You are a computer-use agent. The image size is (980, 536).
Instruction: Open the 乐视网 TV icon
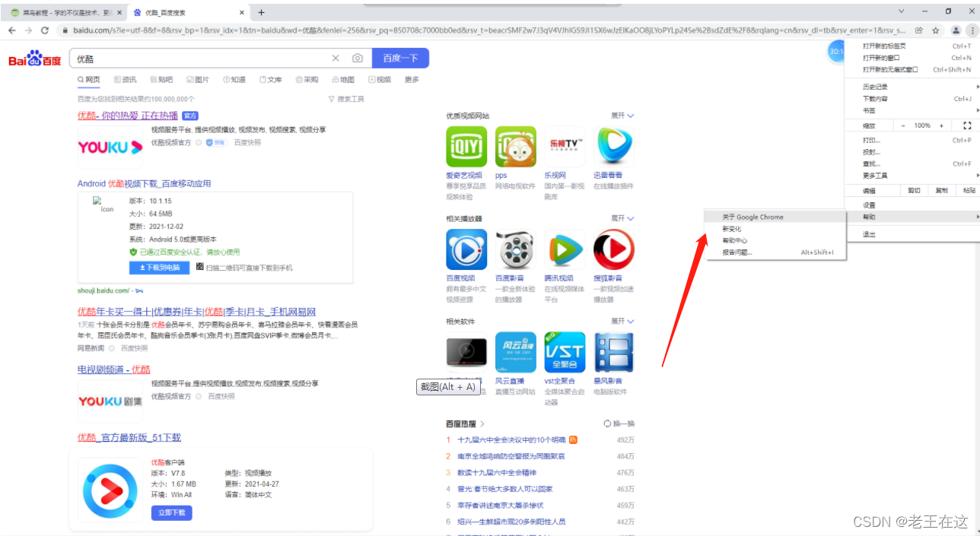point(565,147)
